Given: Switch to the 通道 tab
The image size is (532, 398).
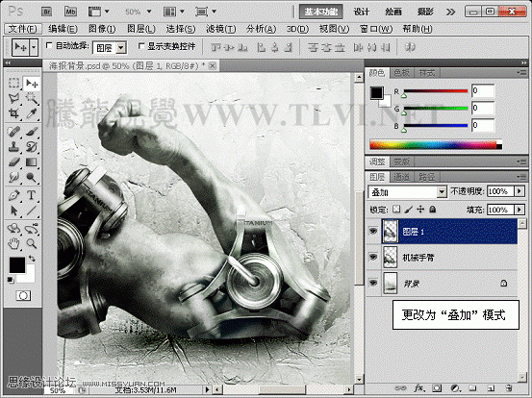Looking at the screenshot, I should pyautogui.click(x=402, y=177).
